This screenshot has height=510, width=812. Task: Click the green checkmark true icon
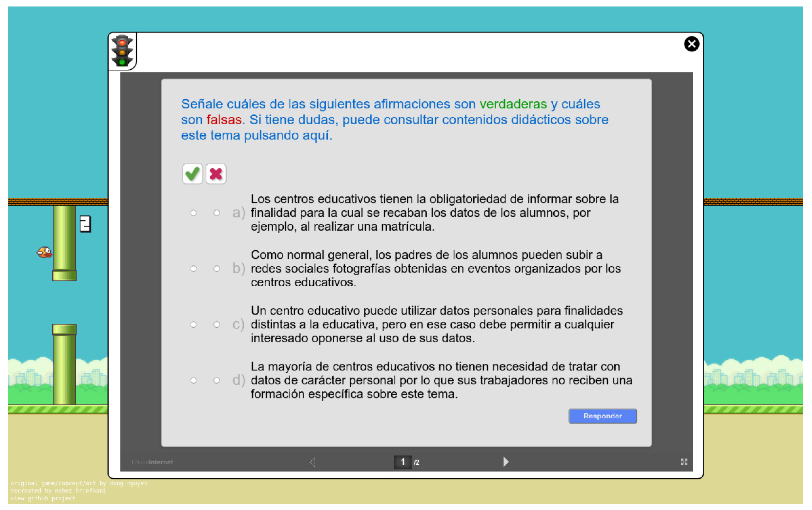pyautogui.click(x=192, y=174)
